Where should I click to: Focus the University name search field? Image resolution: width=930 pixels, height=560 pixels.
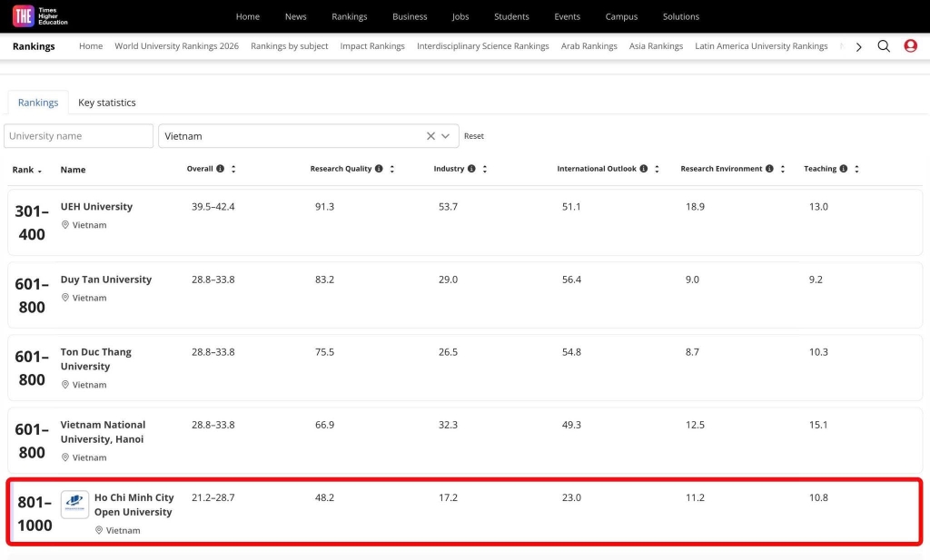[x=78, y=136]
